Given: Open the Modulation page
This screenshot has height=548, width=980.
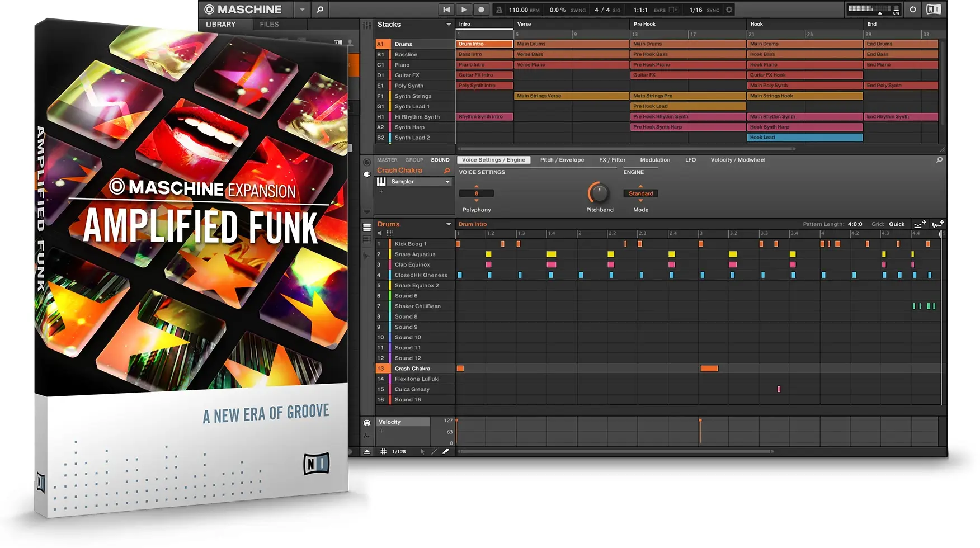Looking at the screenshot, I should (655, 160).
